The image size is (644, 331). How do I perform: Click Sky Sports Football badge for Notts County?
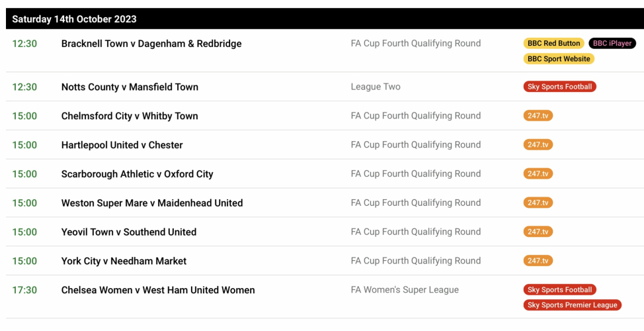[559, 87]
